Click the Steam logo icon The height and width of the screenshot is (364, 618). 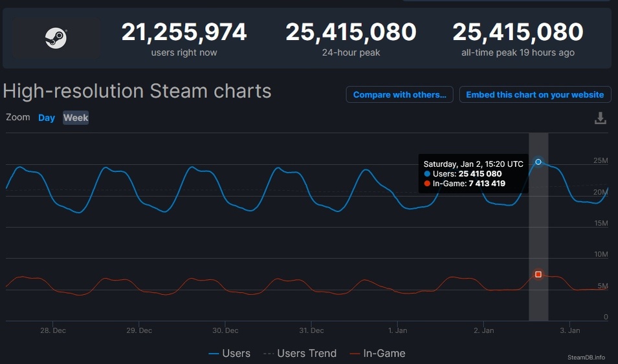pos(56,38)
